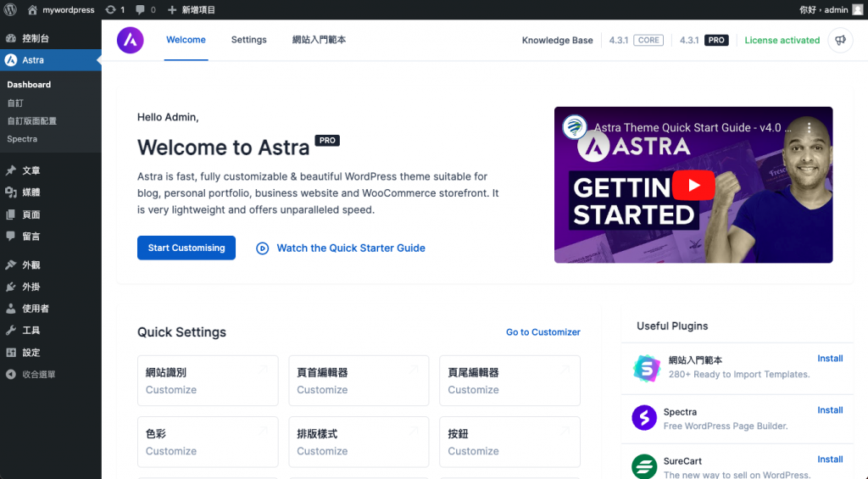The height and width of the screenshot is (479, 868).
Task: Click the play circle icon before Quick Starter Guide
Action: click(263, 248)
